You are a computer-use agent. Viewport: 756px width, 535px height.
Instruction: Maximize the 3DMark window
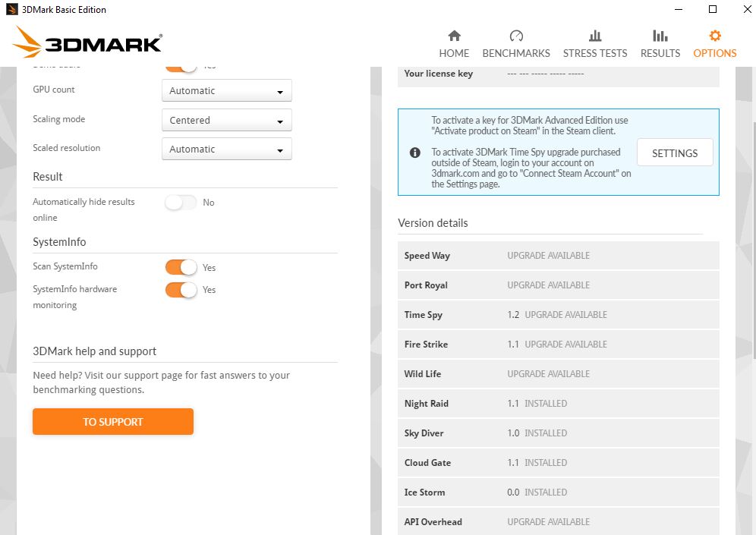click(x=713, y=9)
